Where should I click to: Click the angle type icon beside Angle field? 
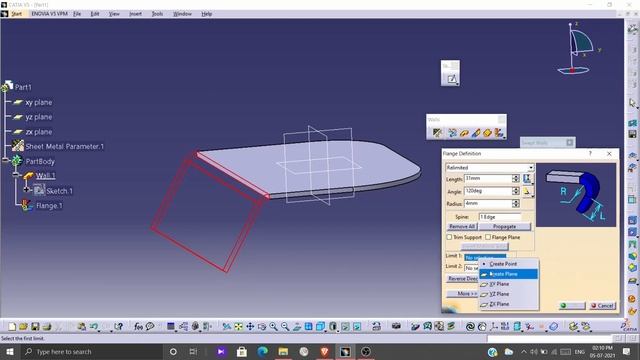(527, 191)
